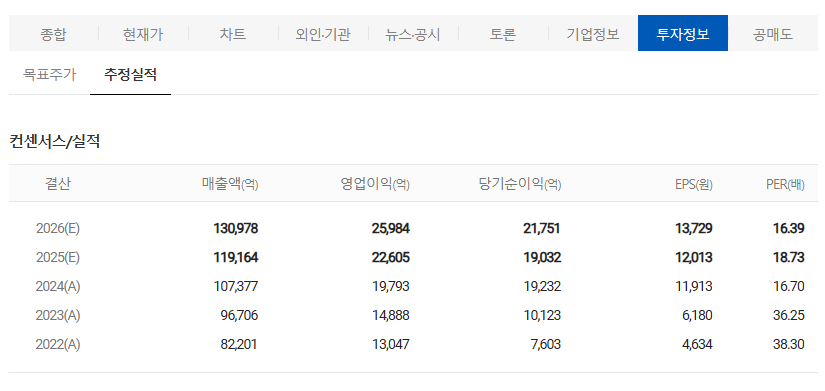Click net income value 7,603
This screenshot has height=391, width=825.
point(545,344)
